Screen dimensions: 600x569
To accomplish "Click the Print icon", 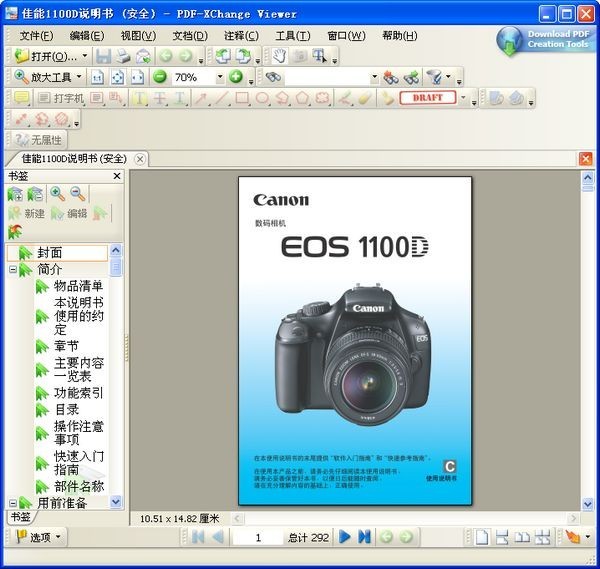I will click(123, 56).
